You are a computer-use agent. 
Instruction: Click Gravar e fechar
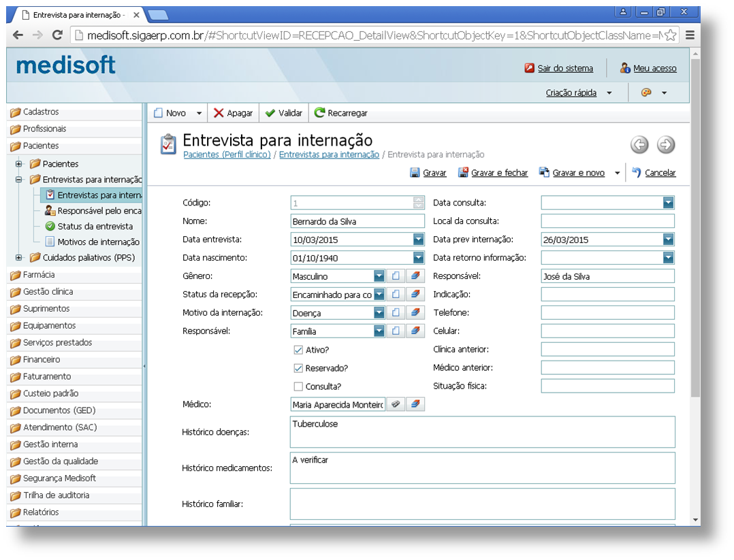[x=499, y=173]
